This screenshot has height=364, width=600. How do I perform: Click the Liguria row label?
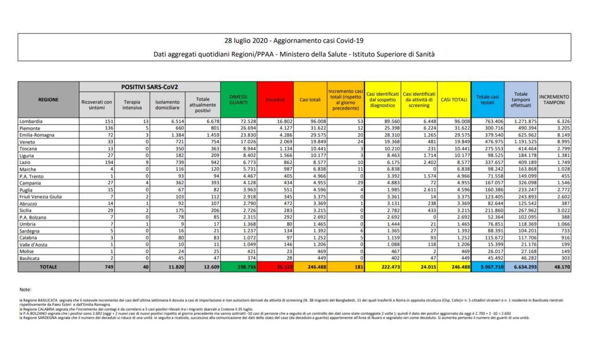[x=27, y=155]
